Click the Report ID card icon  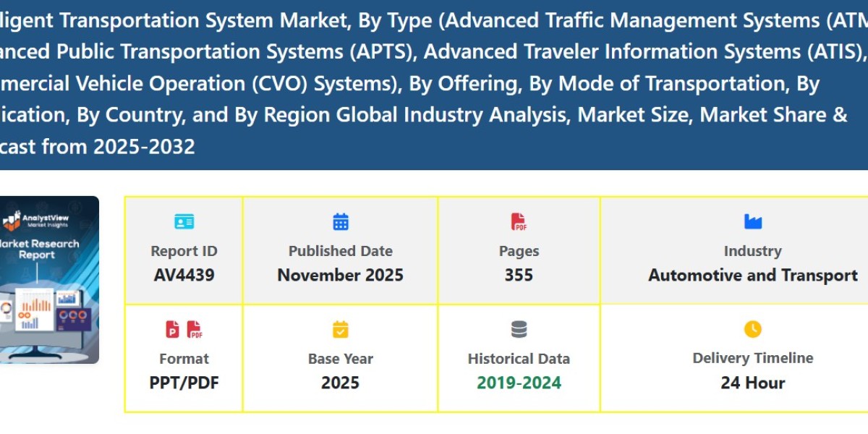pyautogui.click(x=184, y=221)
